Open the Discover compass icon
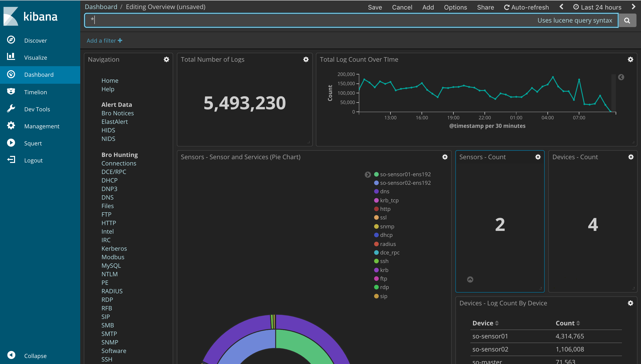Viewport: 641px width, 364px height. tap(11, 40)
